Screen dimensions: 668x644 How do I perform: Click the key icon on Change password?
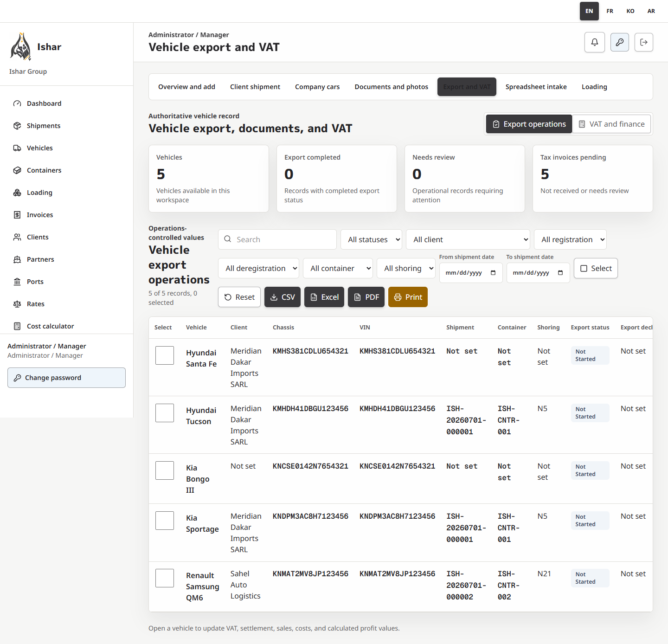pyautogui.click(x=18, y=378)
